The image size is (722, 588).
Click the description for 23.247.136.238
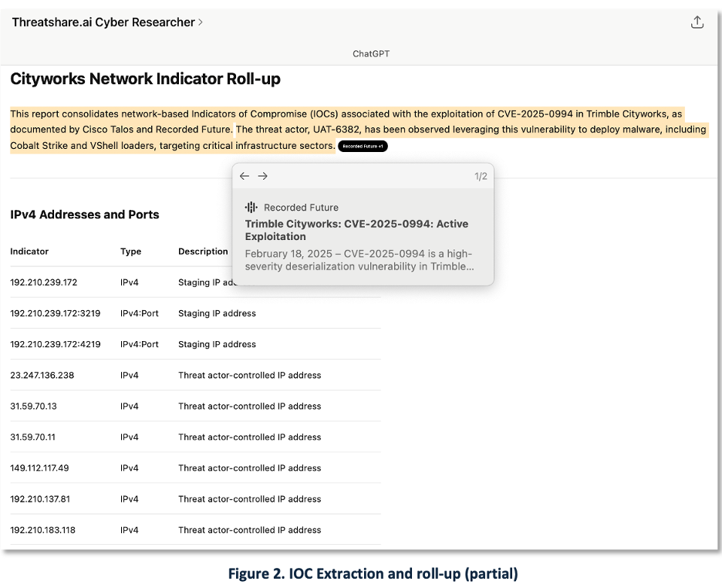(x=250, y=375)
